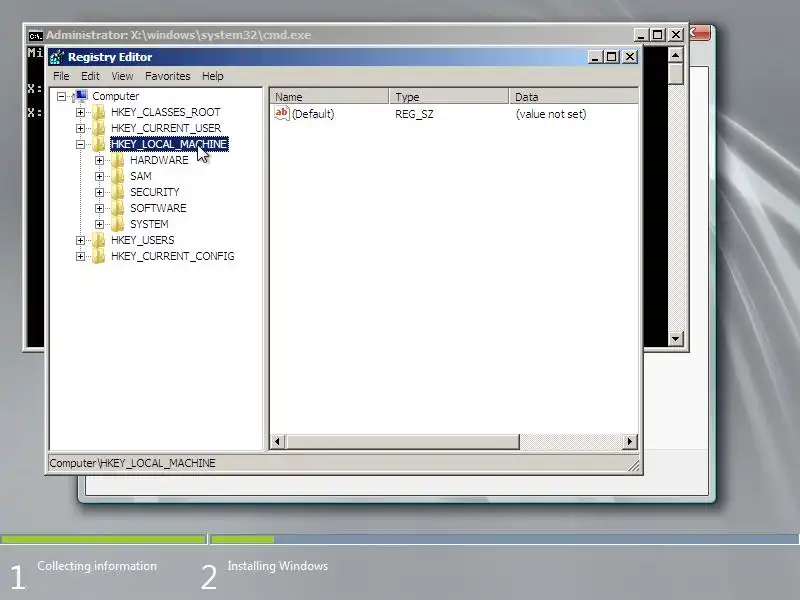Select the HKEY_CURRENT_USER label
The image size is (800, 600).
[166, 128]
